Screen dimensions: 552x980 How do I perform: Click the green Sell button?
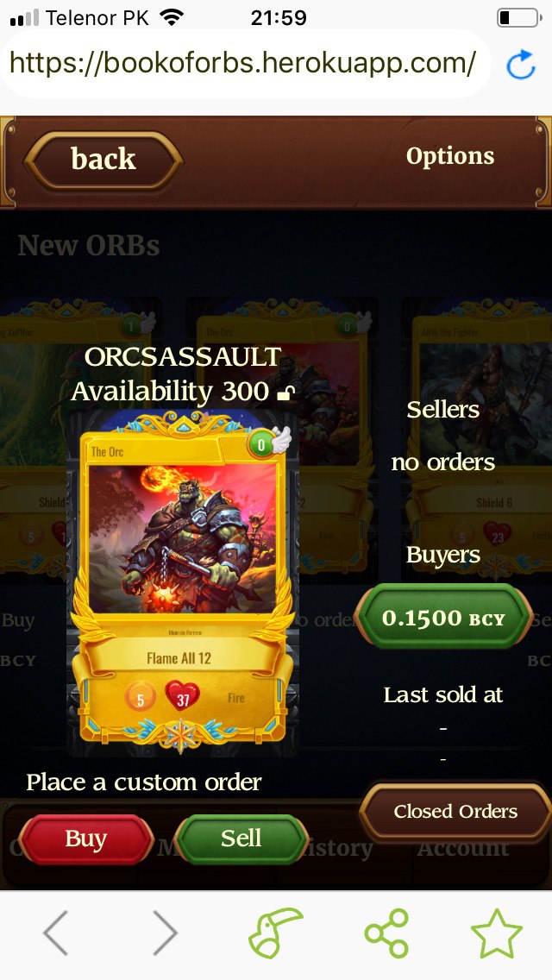241,839
